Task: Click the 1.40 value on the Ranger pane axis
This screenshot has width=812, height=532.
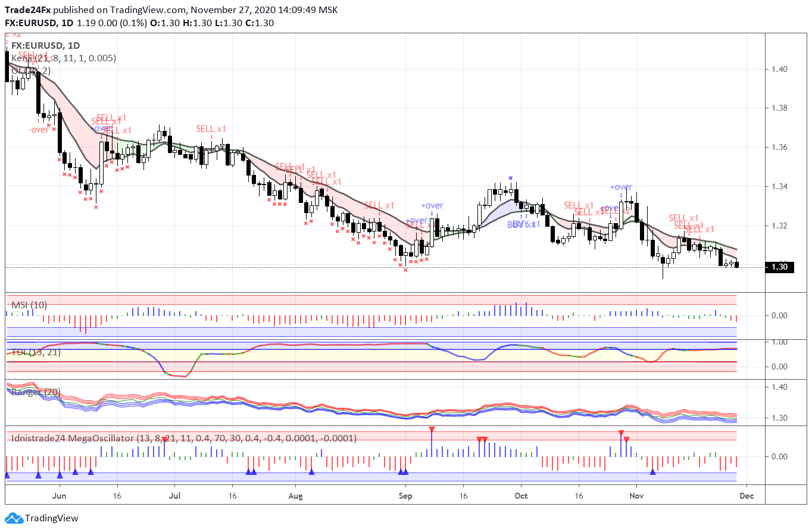Action: click(x=780, y=387)
